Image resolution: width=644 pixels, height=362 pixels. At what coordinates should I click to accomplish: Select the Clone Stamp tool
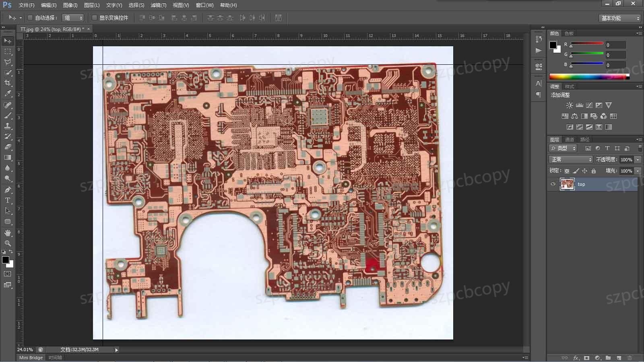tap(8, 126)
